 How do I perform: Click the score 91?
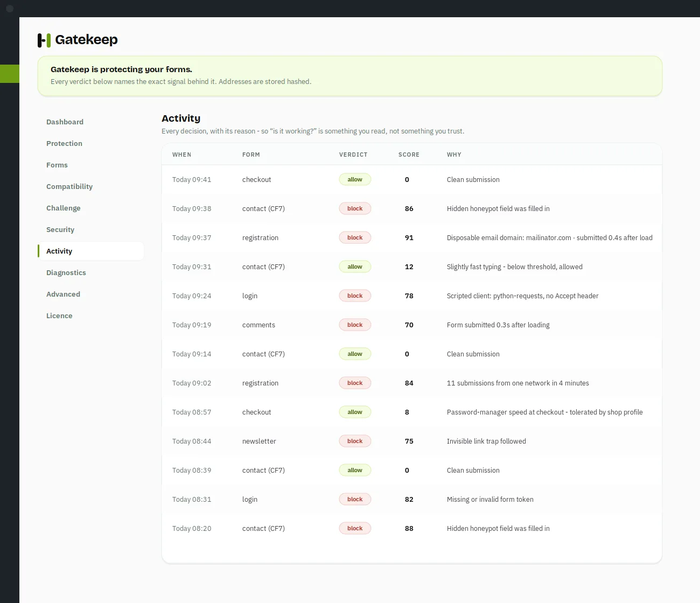tap(409, 238)
